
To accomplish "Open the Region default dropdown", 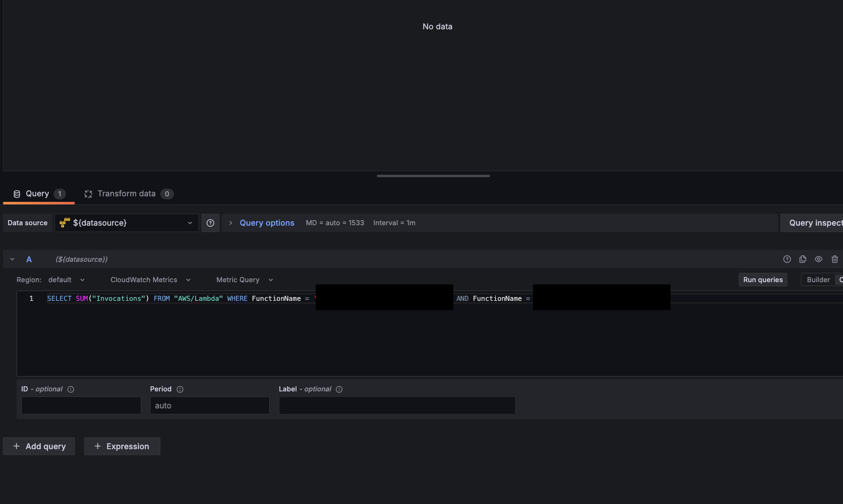I will 66,280.
